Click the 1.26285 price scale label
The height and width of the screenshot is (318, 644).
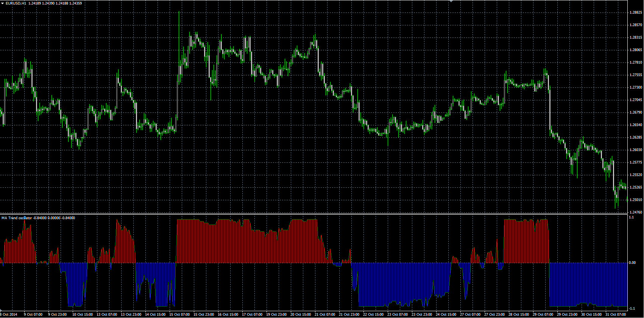pyautogui.click(x=636, y=137)
